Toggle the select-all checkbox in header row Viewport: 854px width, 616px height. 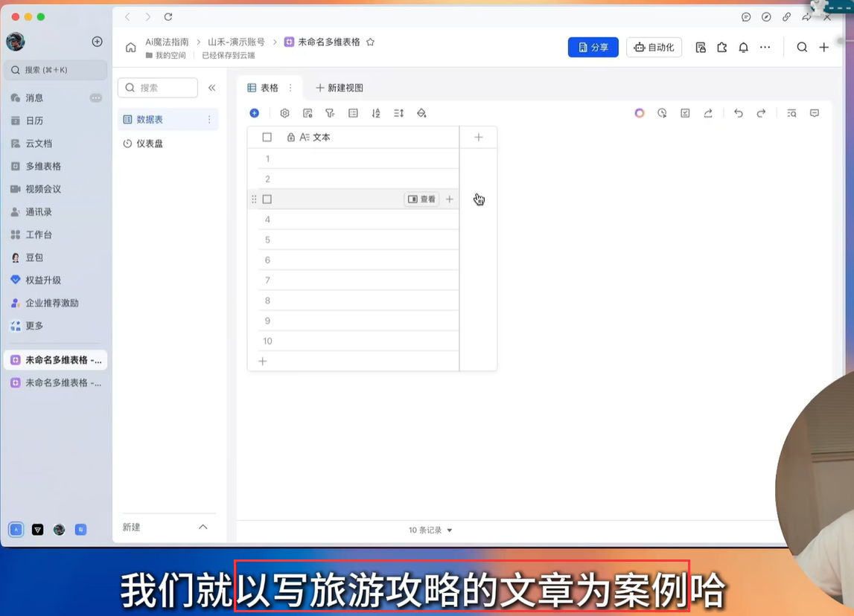[267, 137]
